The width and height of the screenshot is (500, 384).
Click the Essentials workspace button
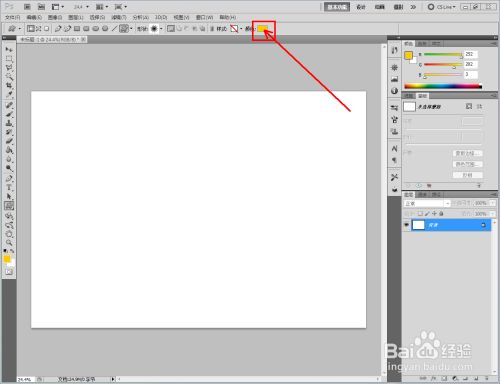tap(337, 7)
